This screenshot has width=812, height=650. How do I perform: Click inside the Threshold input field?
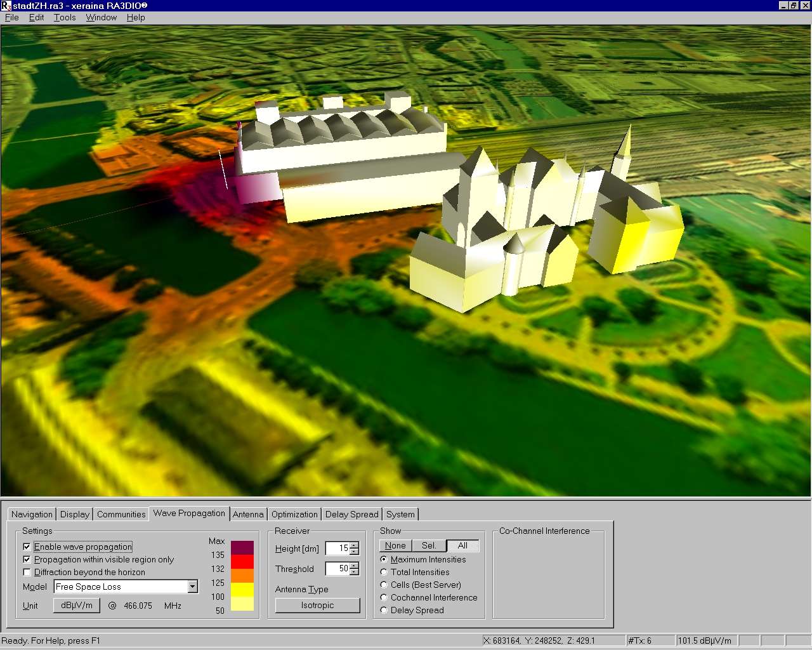(337, 569)
